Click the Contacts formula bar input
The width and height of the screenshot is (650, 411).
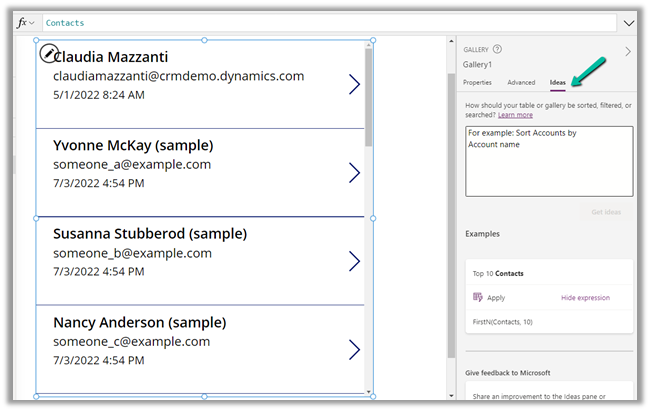point(330,22)
